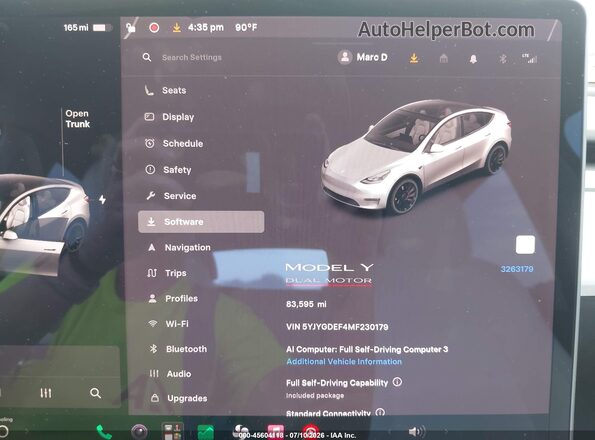Tap AI Computer: Full Self-Driving Computer 3 text
This screenshot has height=440, width=595.
pyautogui.click(x=367, y=349)
